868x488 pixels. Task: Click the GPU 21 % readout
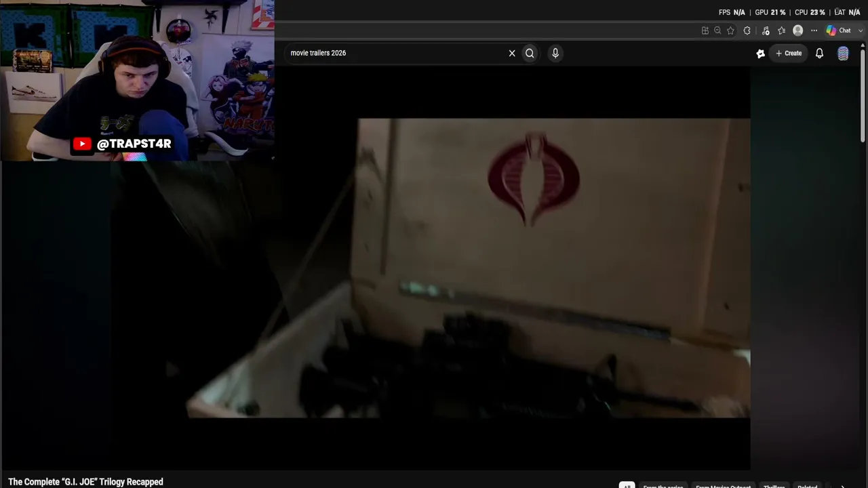[x=770, y=12]
